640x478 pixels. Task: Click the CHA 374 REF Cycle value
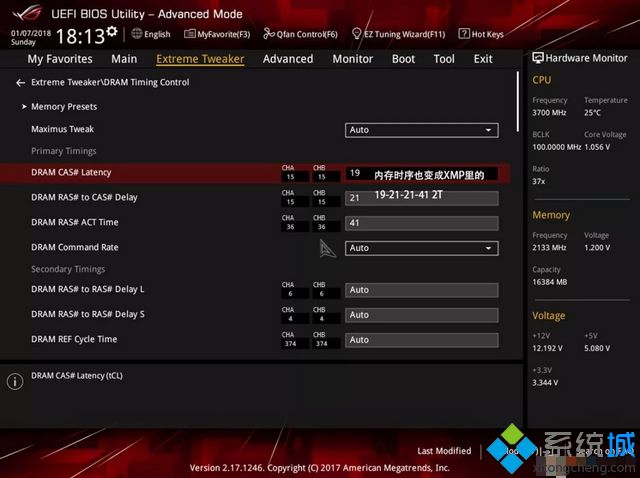[x=290, y=344]
